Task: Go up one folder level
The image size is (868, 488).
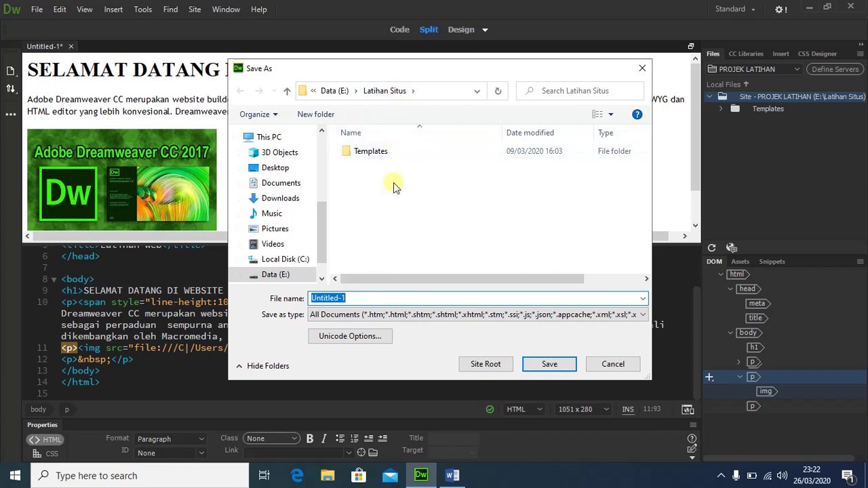Action: point(287,91)
